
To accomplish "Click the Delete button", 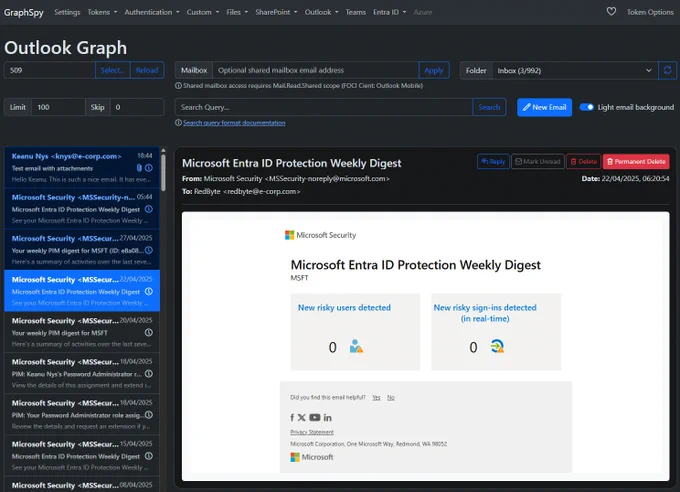I will 584,161.
